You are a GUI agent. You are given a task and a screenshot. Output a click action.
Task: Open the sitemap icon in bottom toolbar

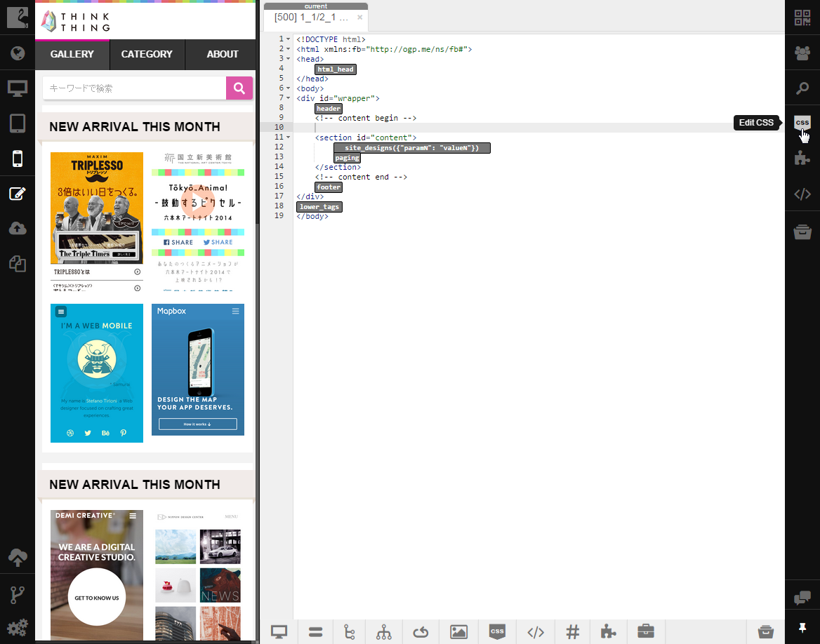(384, 632)
